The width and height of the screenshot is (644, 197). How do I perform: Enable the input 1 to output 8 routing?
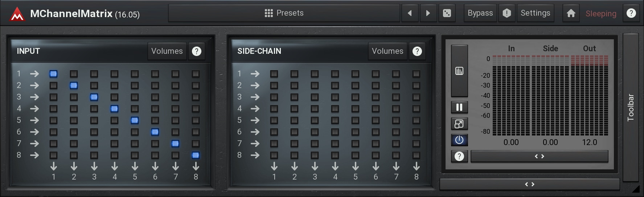point(196,74)
